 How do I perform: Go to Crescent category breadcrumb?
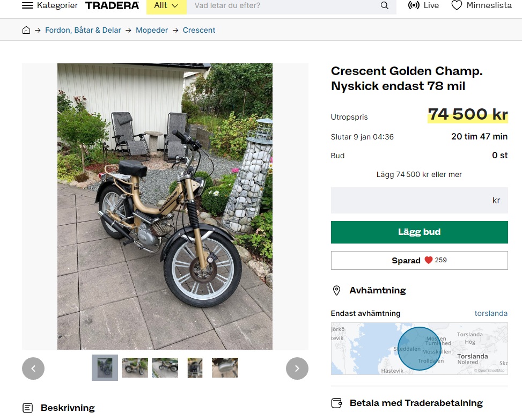click(199, 30)
